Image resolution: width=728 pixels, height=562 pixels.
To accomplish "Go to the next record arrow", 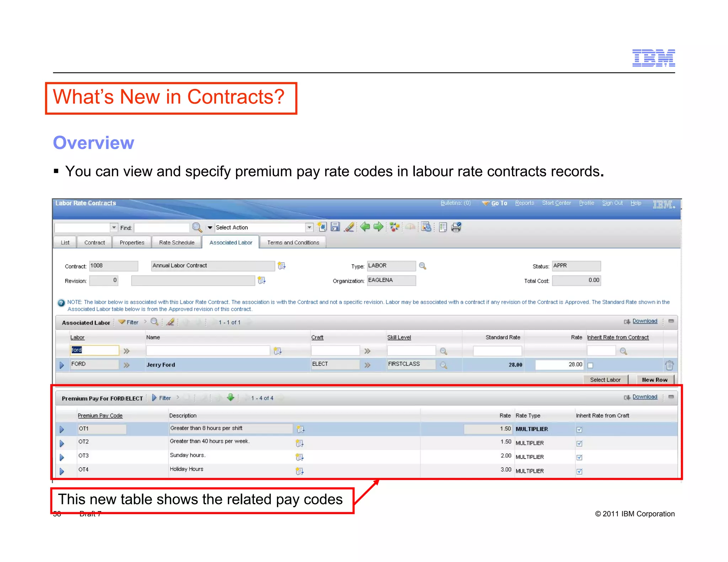I will pos(378,227).
